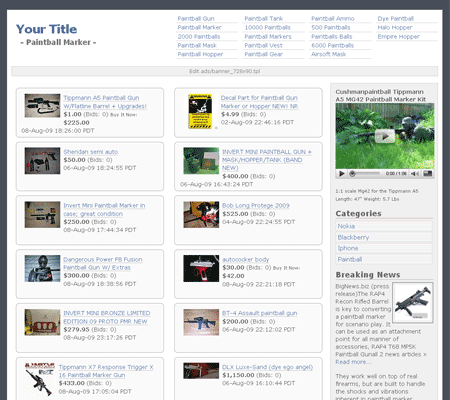450x400 pixels.
Task: Click the Bob Long Protege thumbnail
Action: coord(201,215)
